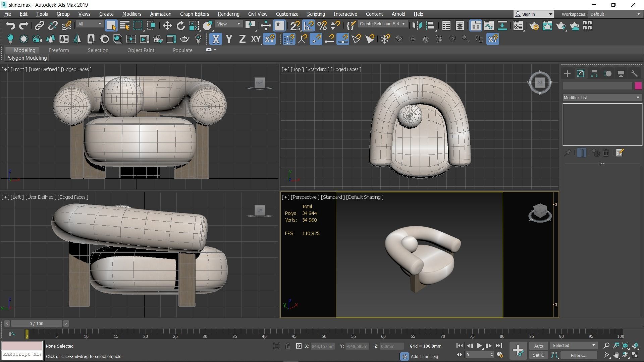The height and width of the screenshot is (362, 644).
Task: Choose the Select and Move tool
Action: click(x=167, y=25)
